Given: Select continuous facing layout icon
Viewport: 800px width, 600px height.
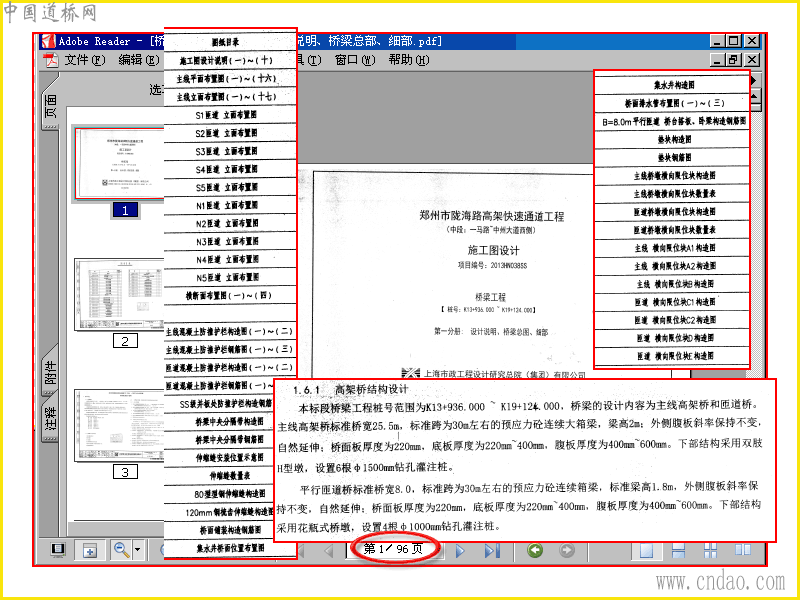Looking at the screenshot, I should (x=710, y=551).
